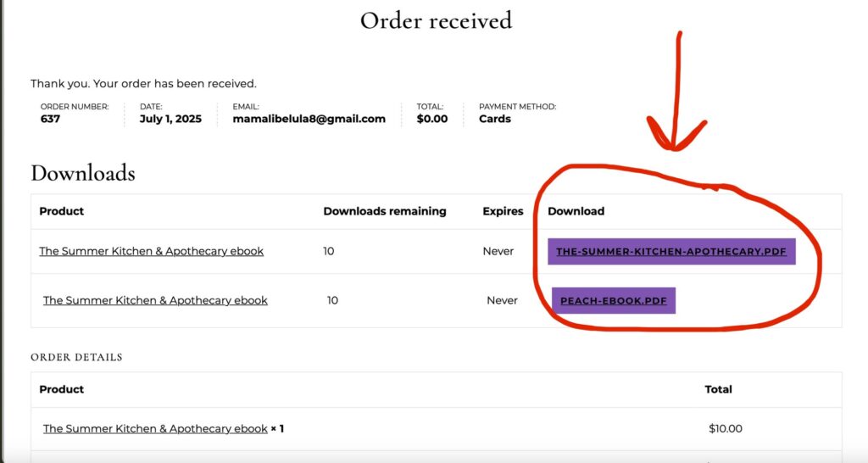The width and height of the screenshot is (868, 463).
Task: Click the $10.00 product price
Action: coord(726,429)
